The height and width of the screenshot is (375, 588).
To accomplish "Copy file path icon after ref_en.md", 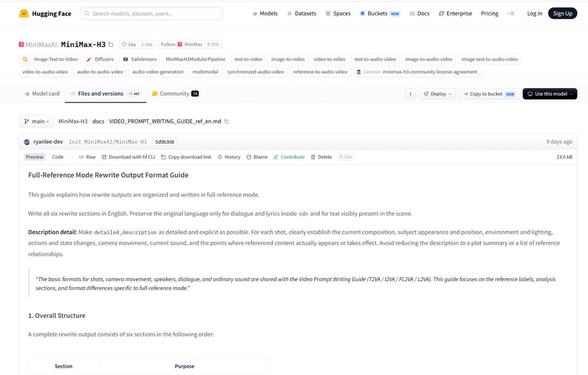I will point(226,121).
